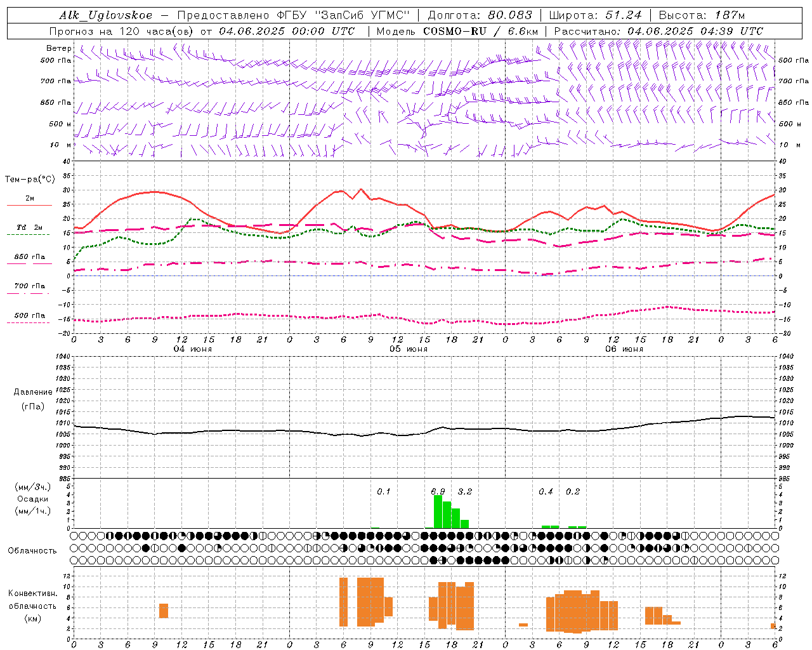Click the '500 м' wind level label on left
This screenshot has width=812, height=650.
click(61, 124)
